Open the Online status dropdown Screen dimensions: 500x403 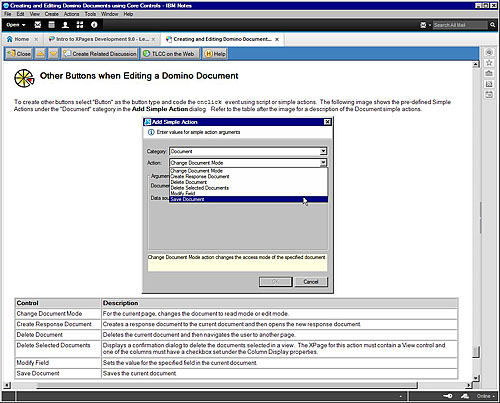(486, 396)
